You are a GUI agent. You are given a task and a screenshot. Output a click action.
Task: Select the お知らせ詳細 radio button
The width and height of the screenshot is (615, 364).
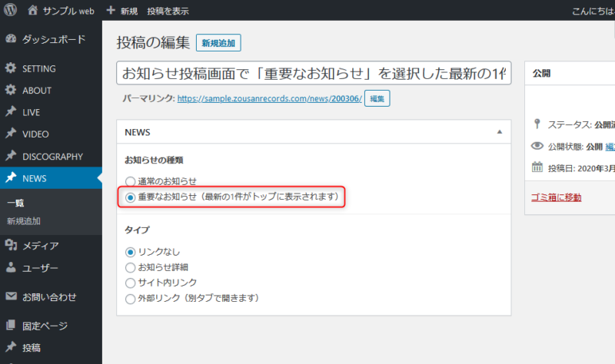(131, 267)
